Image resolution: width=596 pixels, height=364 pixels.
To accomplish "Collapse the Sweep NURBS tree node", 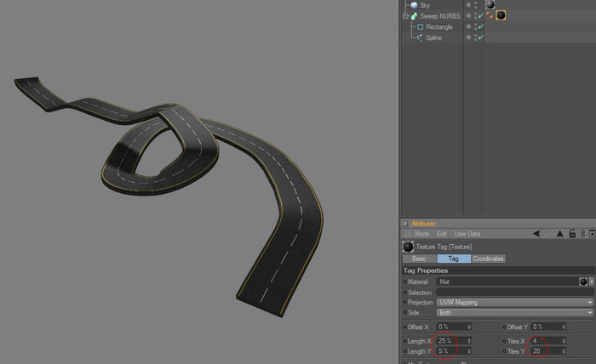I will coord(405,16).
